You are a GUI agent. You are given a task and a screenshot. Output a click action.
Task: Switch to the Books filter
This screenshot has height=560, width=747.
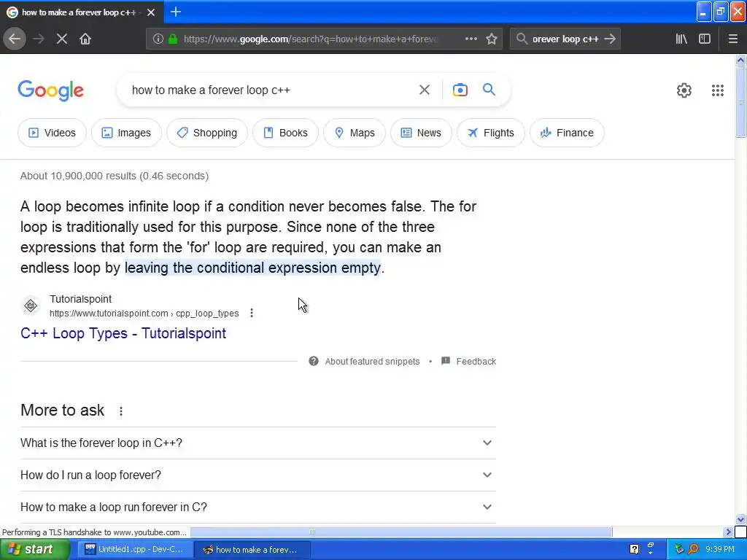tap(285, 133)
